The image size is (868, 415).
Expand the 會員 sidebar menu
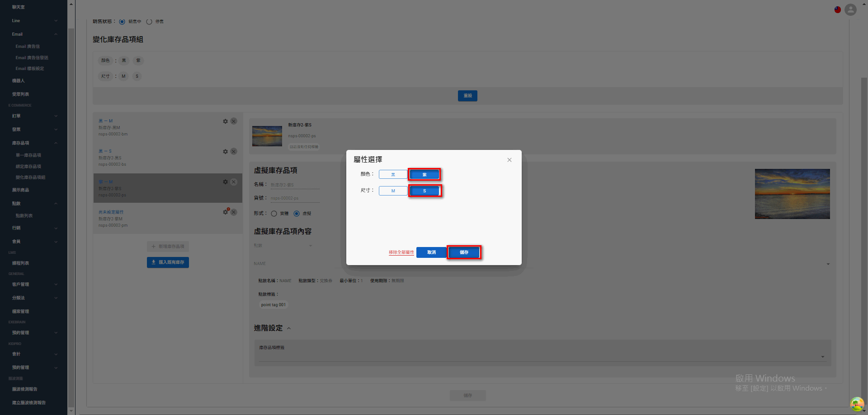(34, 242)
